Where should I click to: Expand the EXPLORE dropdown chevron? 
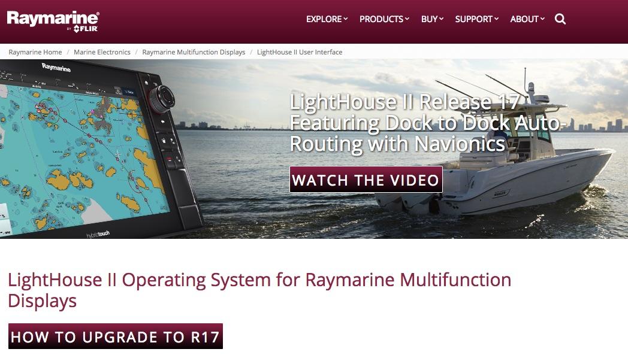point(346,19)
